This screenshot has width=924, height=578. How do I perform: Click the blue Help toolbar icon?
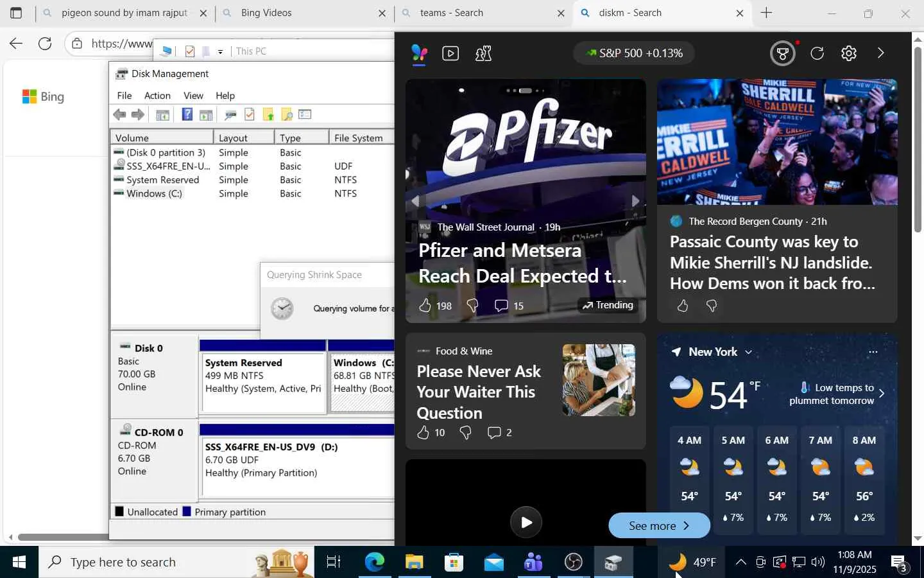pyautogui.click(x=187, y=114)
